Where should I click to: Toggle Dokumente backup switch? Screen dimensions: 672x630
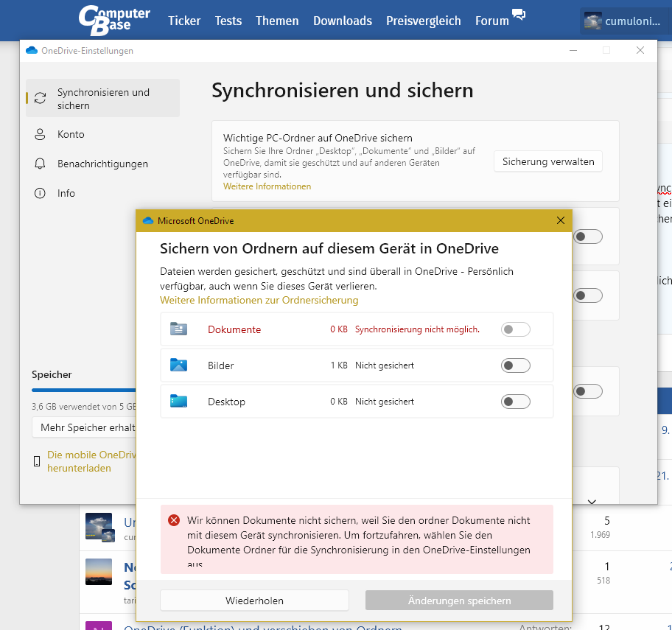[x=516, y=329]
